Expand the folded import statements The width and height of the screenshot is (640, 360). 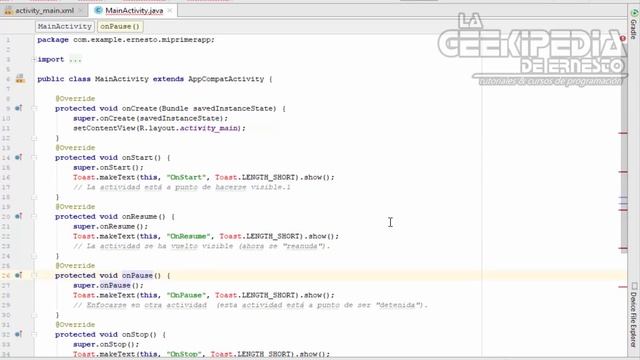tap(34, 60)
